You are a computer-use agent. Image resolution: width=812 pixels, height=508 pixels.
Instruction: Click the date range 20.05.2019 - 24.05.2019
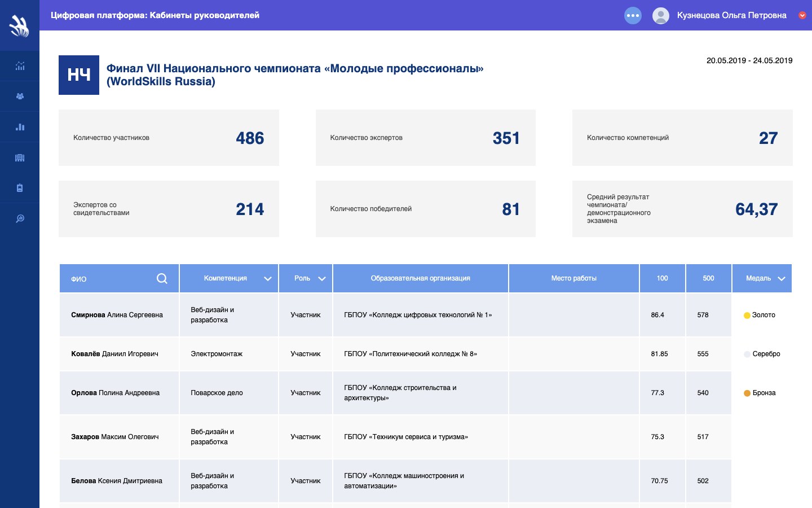pyautogui.click(x=749, y=60)
